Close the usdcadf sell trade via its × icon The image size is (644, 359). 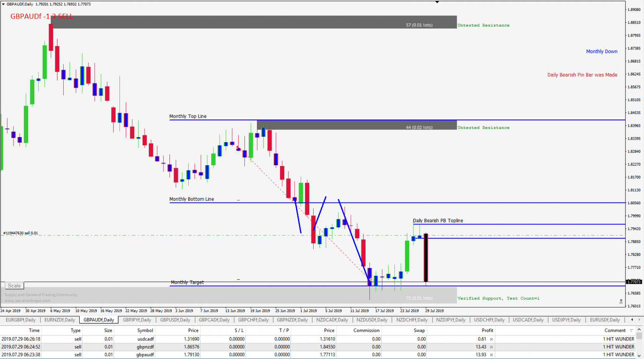pyautogui.click(x=491, y=339)
